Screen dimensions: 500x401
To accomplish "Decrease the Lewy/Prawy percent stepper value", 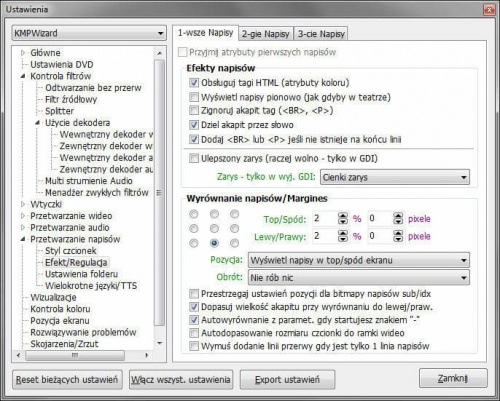I will 343,239.
